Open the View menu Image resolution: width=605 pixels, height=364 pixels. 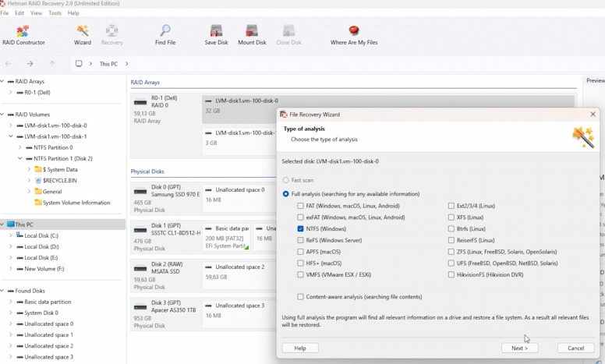(37, 13)
